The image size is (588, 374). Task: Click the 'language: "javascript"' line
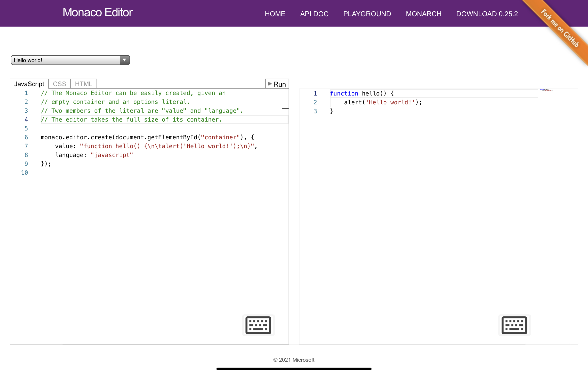click(94, 155)
